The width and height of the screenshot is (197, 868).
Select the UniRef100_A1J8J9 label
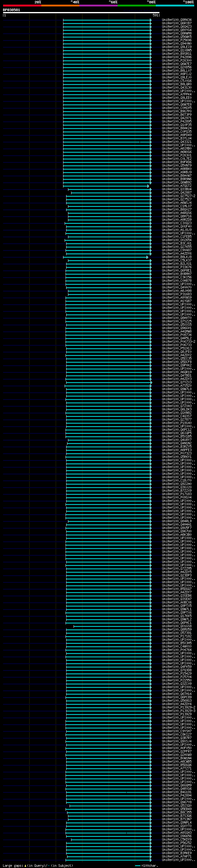pyautogui.click(x=177, y=230)
